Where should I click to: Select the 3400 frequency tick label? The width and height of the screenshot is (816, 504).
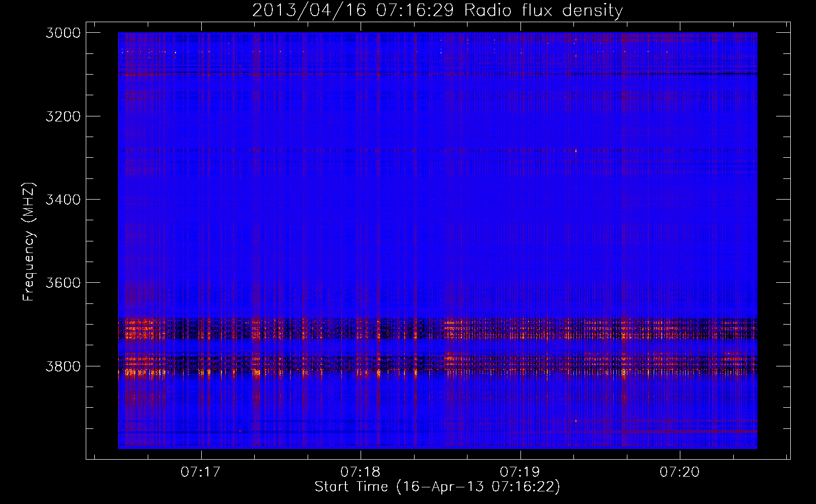63,200
